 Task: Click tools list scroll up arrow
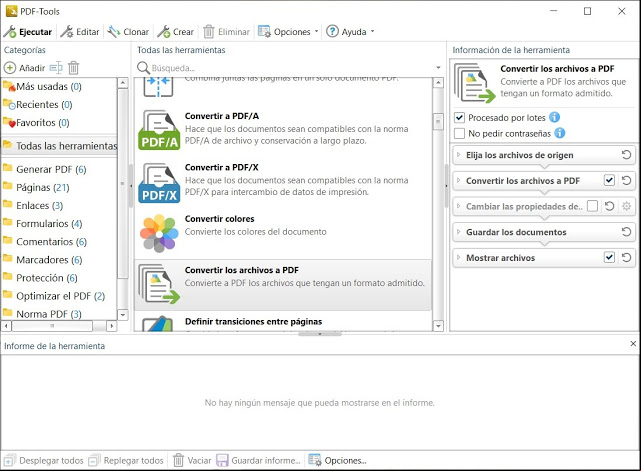pos(438,83)
